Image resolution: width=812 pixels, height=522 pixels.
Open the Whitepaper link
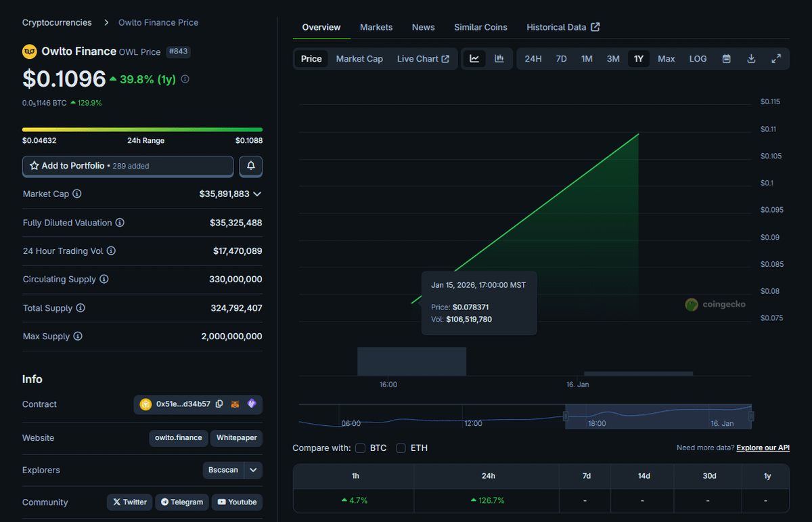coord(237,437)
